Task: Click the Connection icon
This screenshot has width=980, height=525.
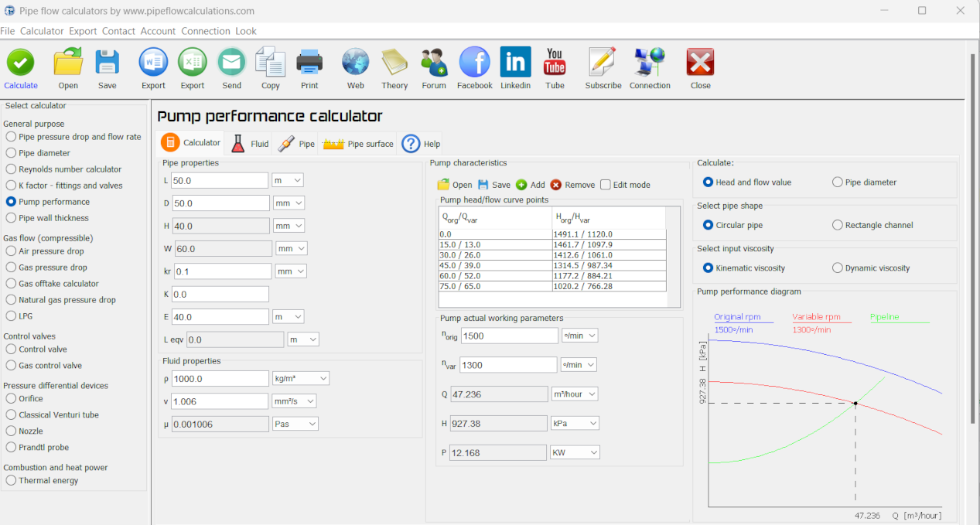Action: click(x=650, y=66)
